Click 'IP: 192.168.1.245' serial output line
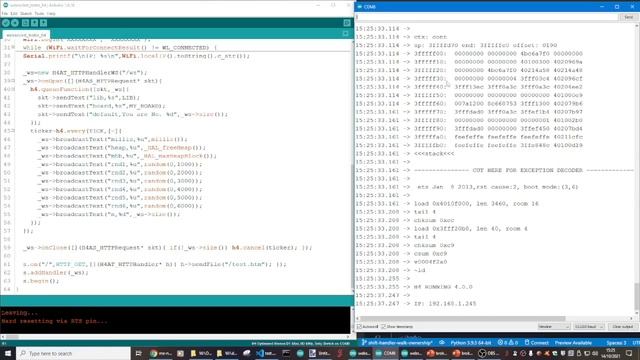This screenshot has height=360, width=640. tap(445, 304)
